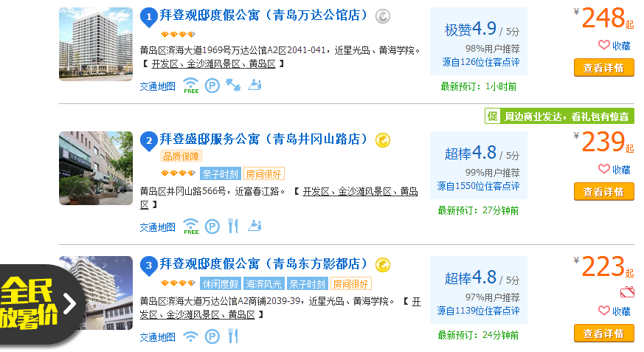Click the parking icon for 青岛东方影都店
Screen dimensions: 644x352
pyautogui.click(x=212, y=337)
